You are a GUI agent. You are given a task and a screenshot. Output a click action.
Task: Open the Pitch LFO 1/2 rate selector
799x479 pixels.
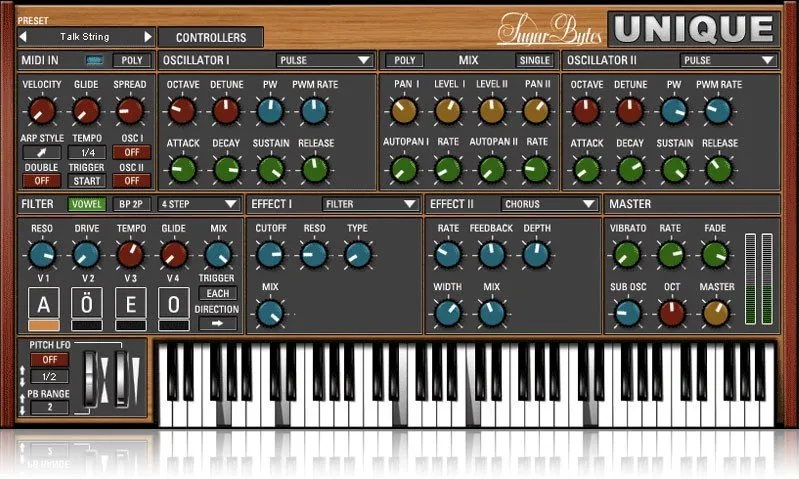click(49, 377)
